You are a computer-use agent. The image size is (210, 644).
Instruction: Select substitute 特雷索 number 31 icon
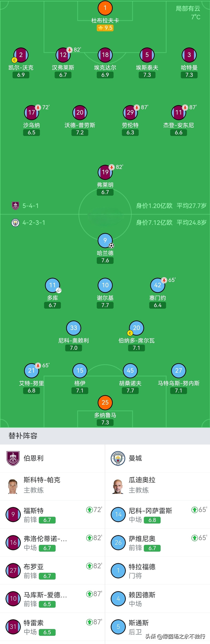[x=13, y=627]
